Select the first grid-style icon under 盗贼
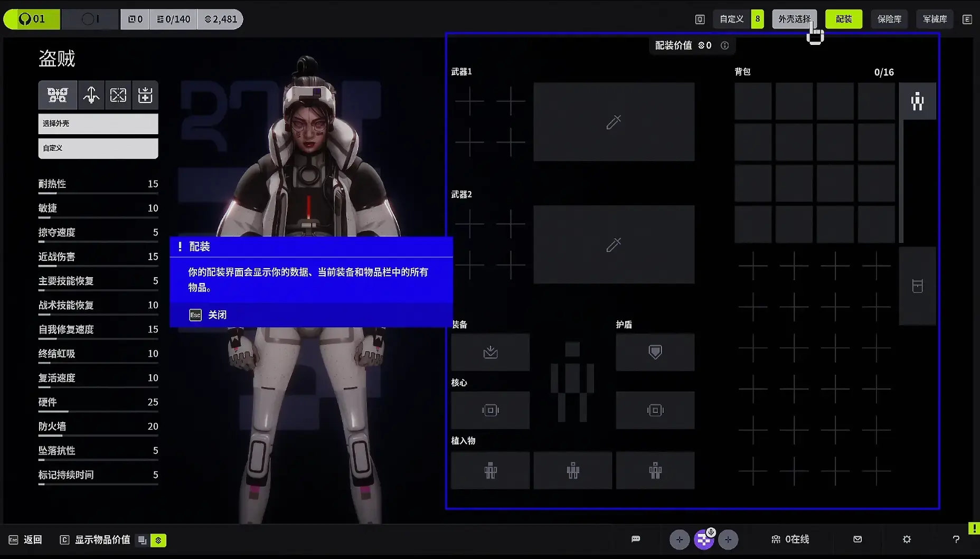Viewport: 980px width, 559px height. click(x=58, y=95)
